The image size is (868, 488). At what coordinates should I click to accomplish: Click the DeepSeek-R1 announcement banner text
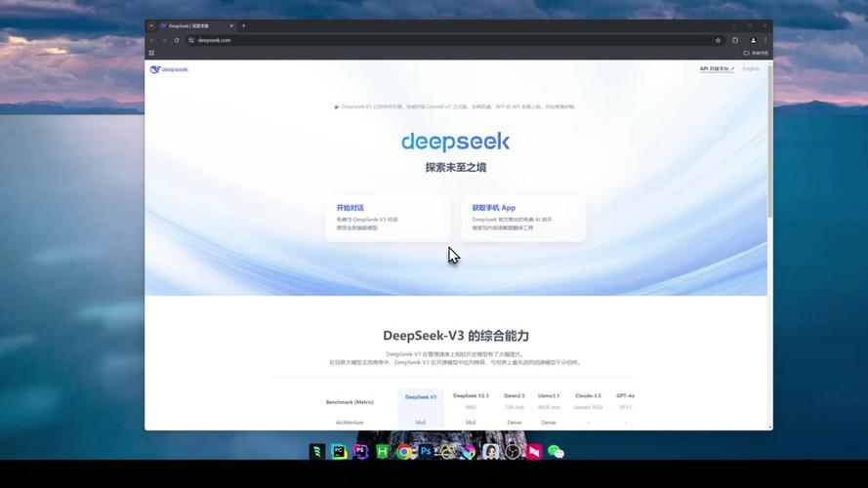click(x=455, y=106)
